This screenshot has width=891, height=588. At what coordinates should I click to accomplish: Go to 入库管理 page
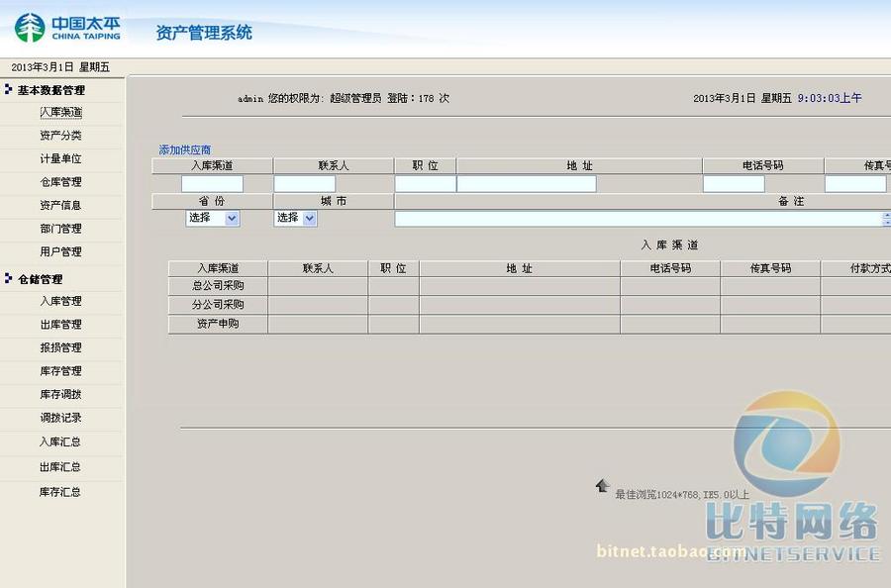(60, 301)
